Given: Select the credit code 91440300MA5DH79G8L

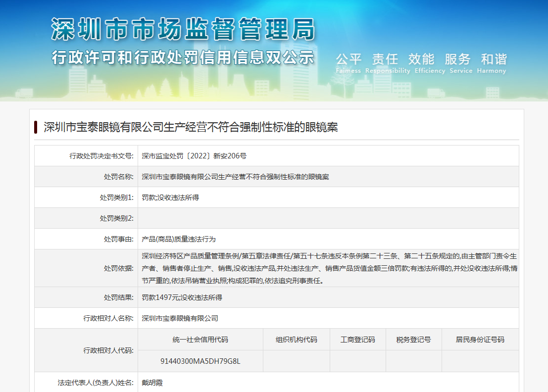Looking at the screenshot, I should [x=200, y=361].
